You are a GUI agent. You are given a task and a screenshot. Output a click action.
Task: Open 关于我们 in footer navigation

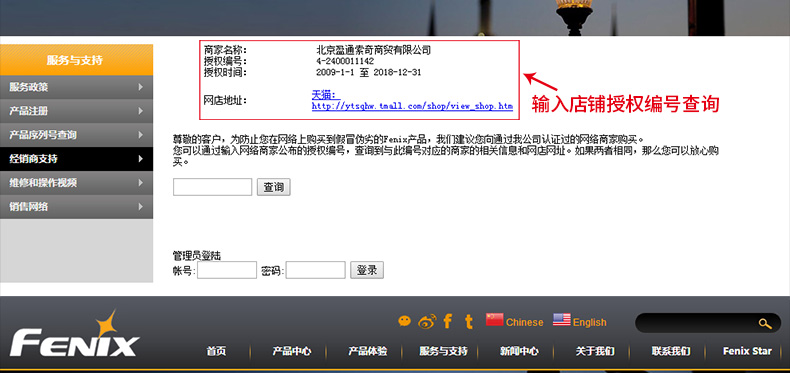595,351
